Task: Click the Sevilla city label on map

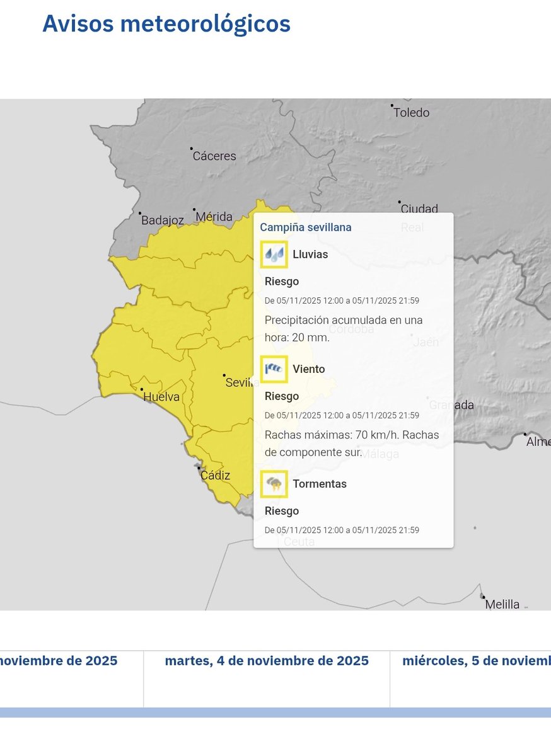Action: click(x=242, y=382)
